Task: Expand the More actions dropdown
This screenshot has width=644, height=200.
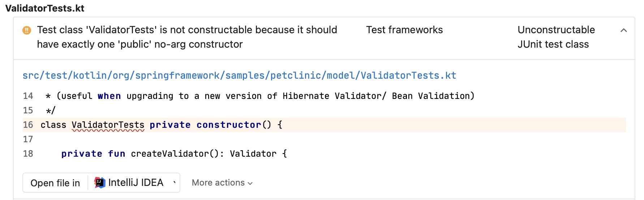Action: [222, 183]
